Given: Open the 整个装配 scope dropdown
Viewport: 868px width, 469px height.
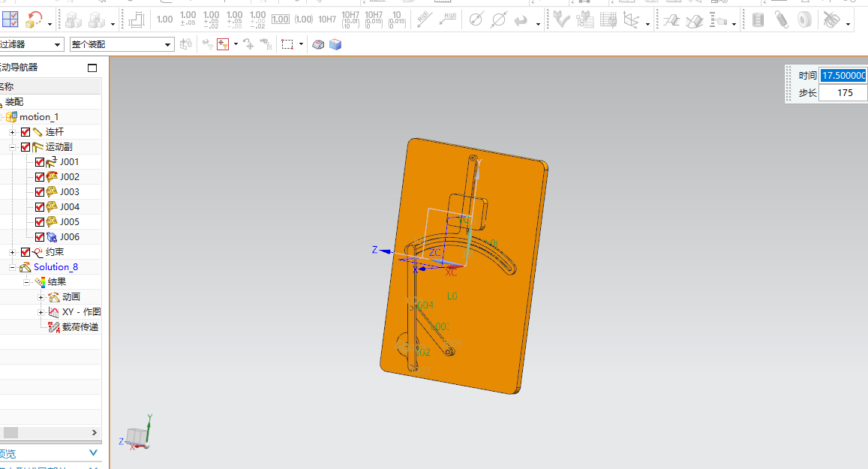Looking at the screenshot, I should click(168, 45).
